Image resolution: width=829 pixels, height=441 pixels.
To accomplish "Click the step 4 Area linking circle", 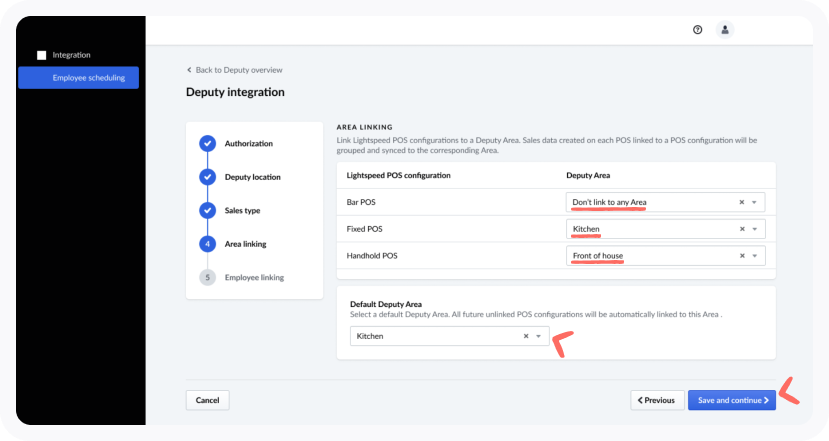I will pos(207,244).
